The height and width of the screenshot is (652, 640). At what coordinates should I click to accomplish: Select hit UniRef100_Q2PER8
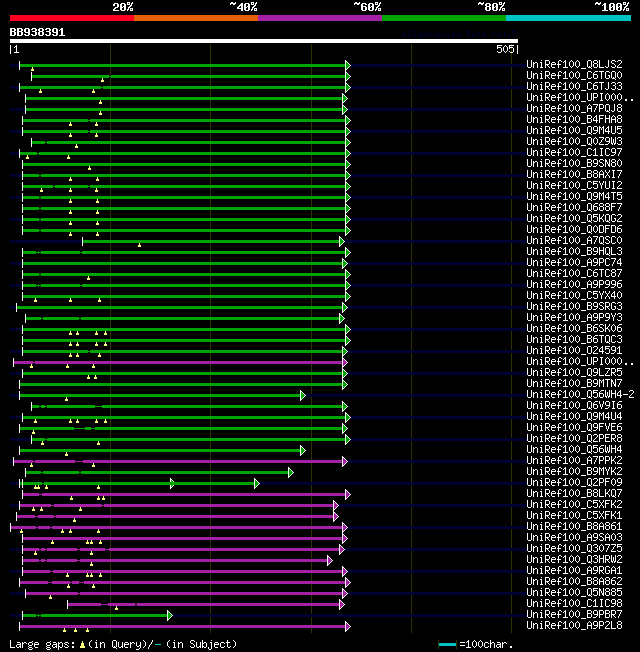(574, 438)
